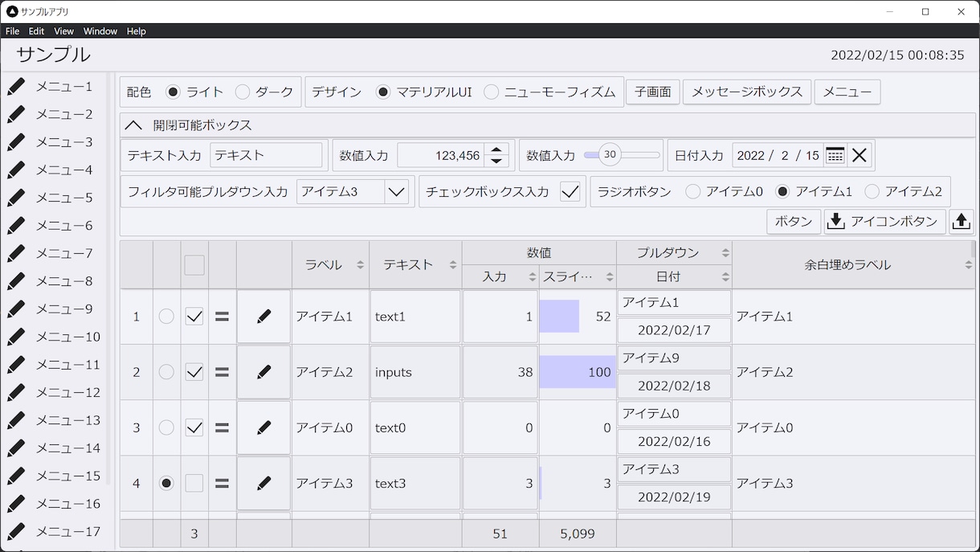Click the download アイコンボタン button
980x552 pixels.
885,222
